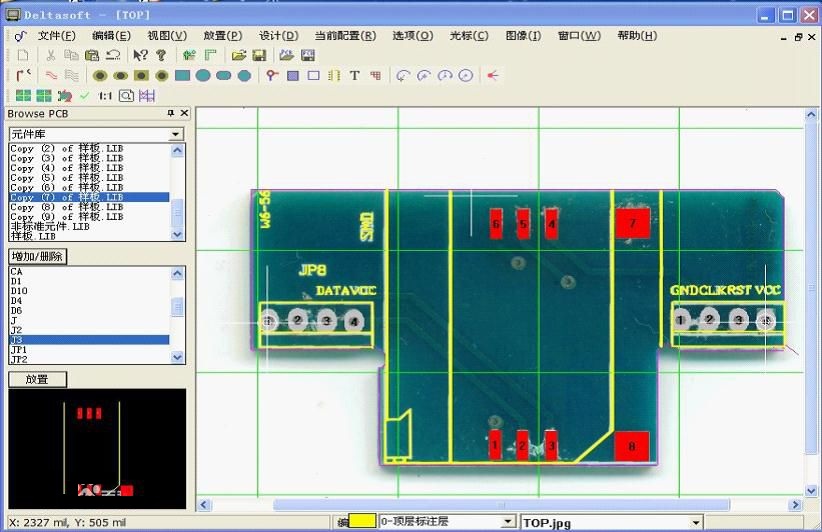The height and width of the screenshot is (532, 822).
Task: Click the purple measure grid icon
Action: tap(147, 96)
